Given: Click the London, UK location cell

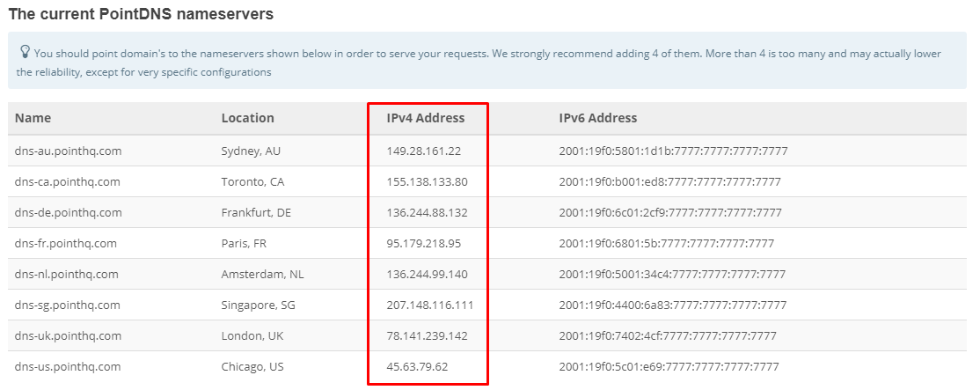Looking at the screenshot, I should (252, 335).
